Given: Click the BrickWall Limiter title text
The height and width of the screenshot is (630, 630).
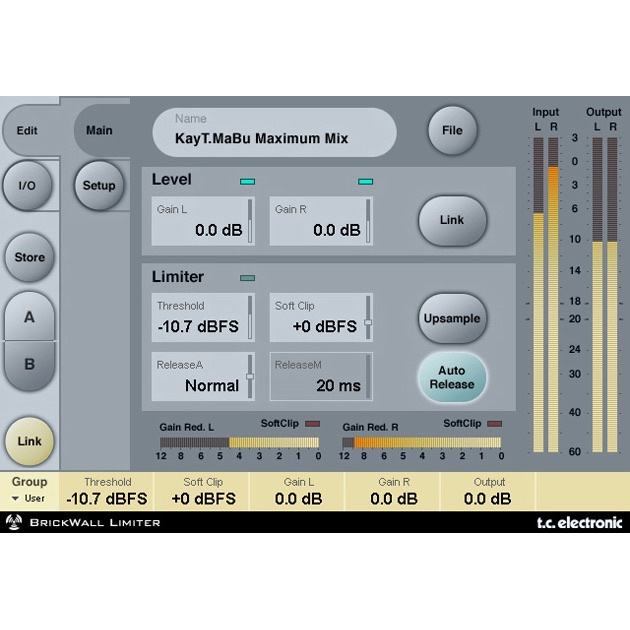Looking at the screenshot, I should [95, 523].
